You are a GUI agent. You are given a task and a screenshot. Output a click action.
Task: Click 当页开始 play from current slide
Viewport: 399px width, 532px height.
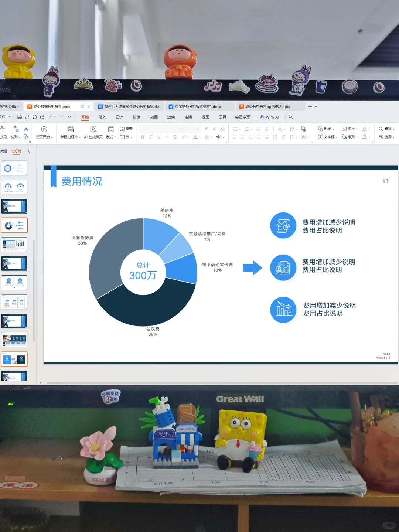[x=44, y=133]
